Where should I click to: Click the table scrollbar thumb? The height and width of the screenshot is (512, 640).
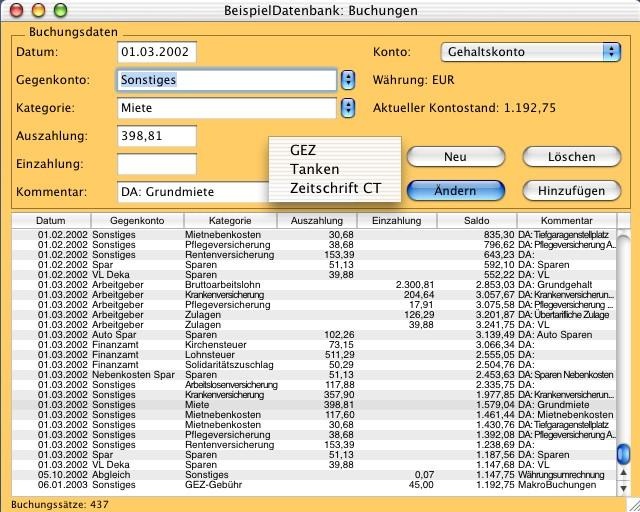click(x=623, y=454)
